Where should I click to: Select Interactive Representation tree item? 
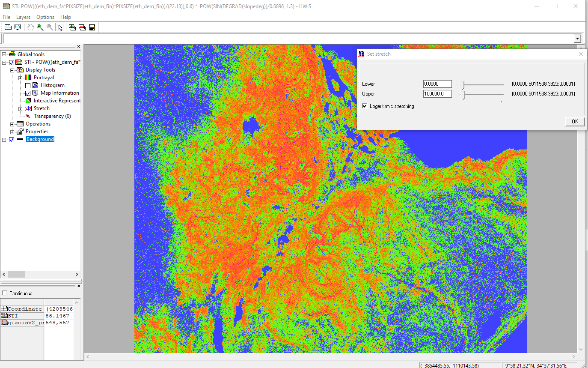coord(57,101)
